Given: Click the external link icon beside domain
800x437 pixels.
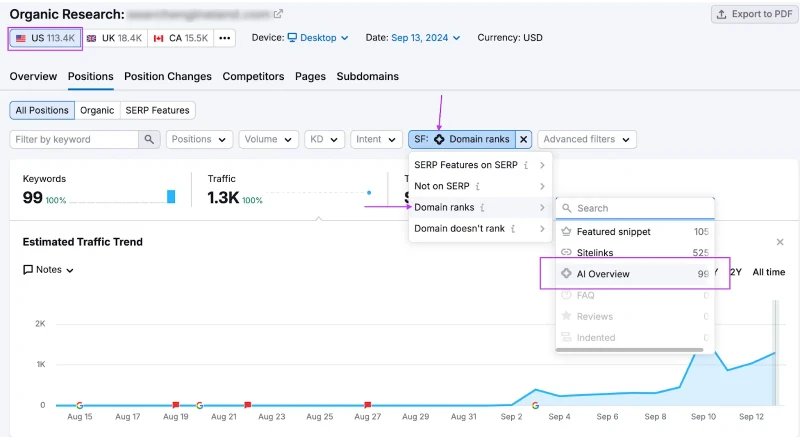Looking at the screenshot, I should 278,14.
